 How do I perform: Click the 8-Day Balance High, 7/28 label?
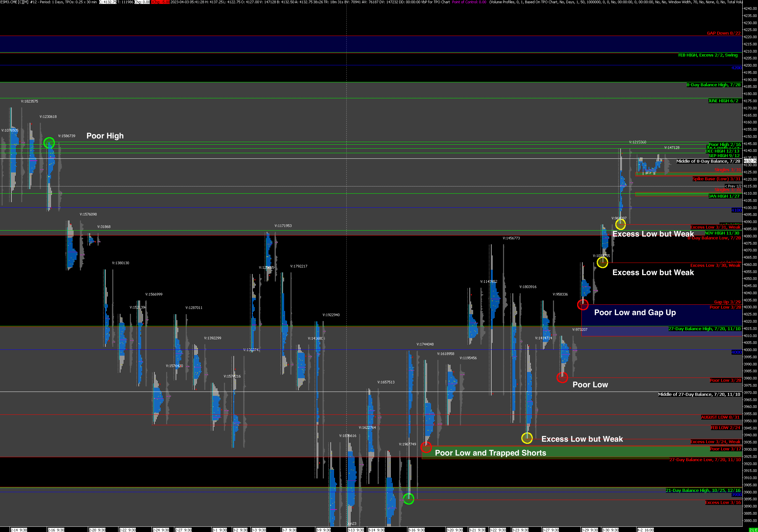[x=713, y=85]
